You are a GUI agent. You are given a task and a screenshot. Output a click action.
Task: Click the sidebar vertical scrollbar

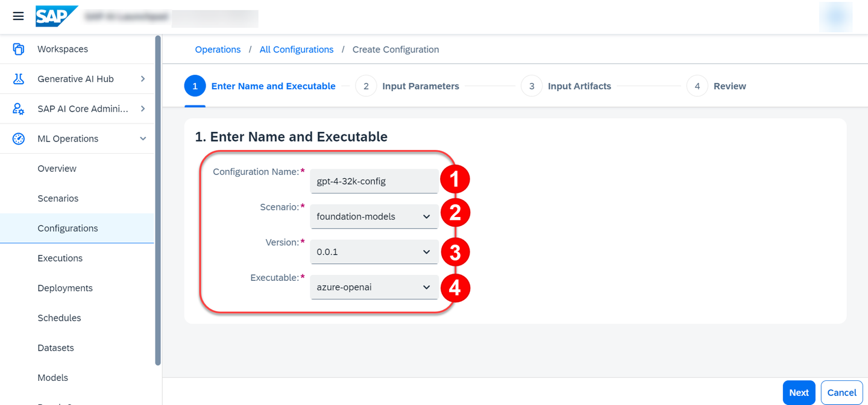pyautogui.click(x=158, y=200)
